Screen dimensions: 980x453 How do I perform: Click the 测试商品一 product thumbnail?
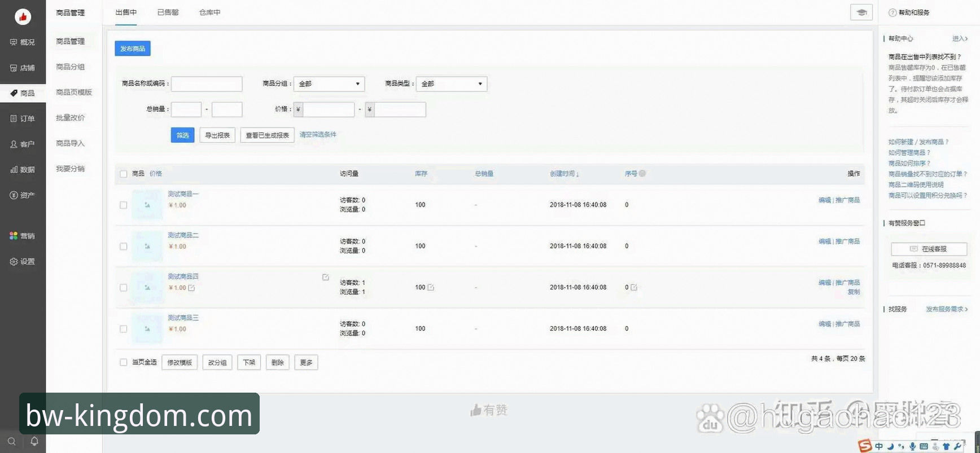pos(147,205)
